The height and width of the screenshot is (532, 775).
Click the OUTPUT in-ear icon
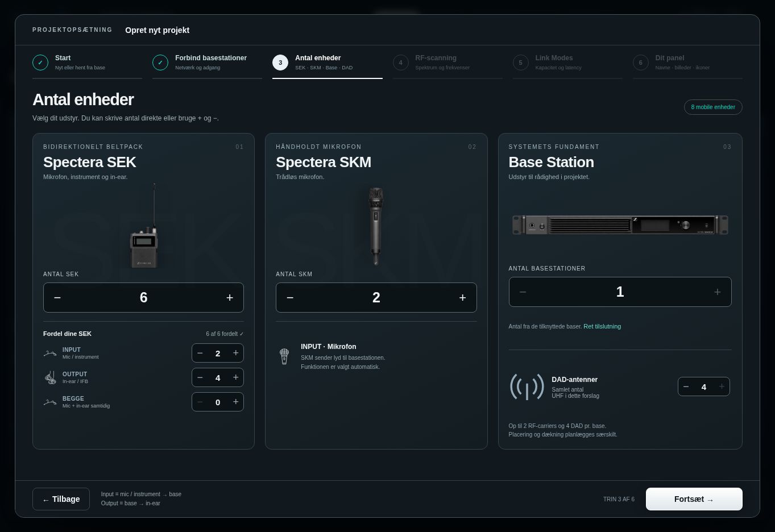point(50,377)
